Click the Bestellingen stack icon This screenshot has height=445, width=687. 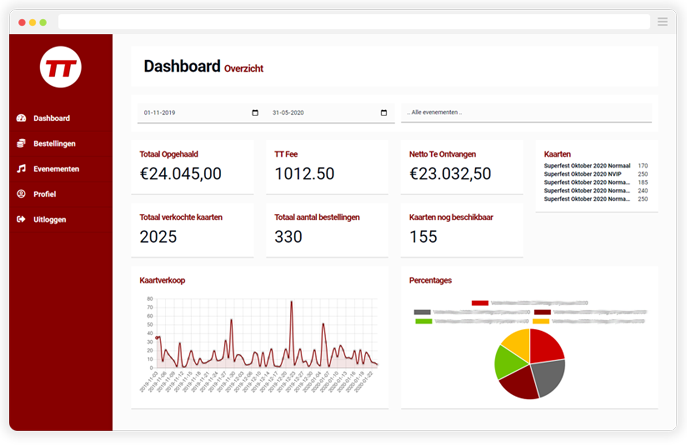pos(21,144)
